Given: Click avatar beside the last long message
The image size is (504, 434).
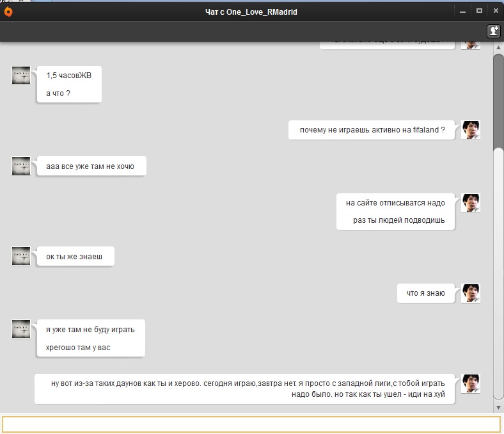Looking at the screenshot, I should tap(471, 383).
